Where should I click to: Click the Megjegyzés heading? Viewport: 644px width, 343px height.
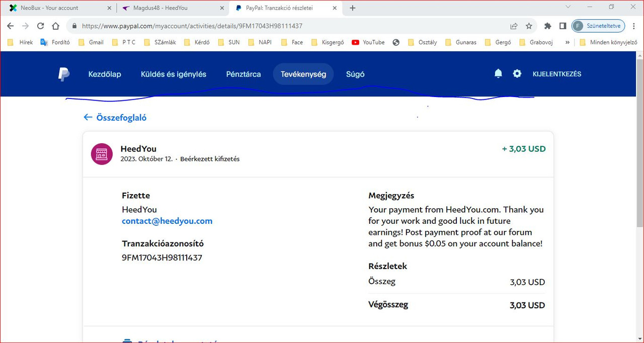point(391,196)
